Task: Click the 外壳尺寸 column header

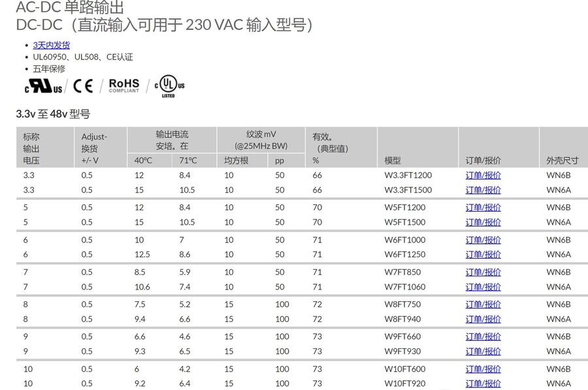Action: (x=562, y=161)
